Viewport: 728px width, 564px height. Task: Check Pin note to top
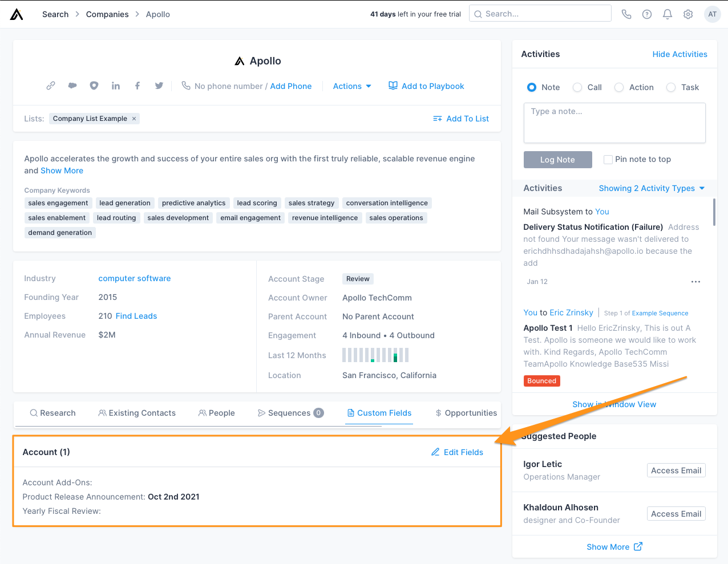point(608,160)
